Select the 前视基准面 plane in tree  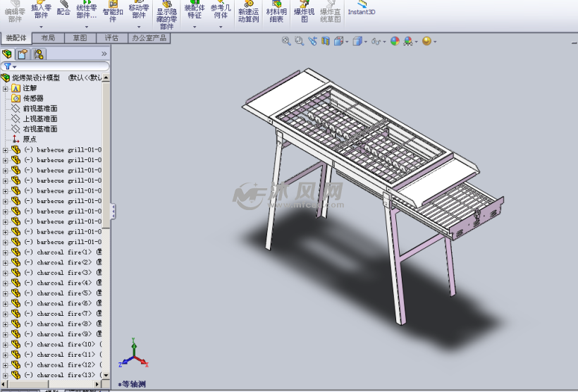[39, 109]
